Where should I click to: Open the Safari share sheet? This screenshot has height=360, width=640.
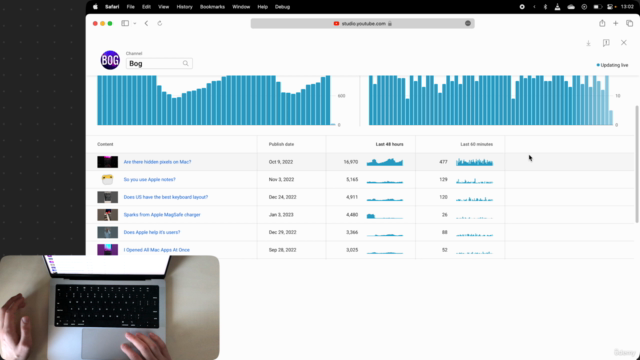602,23
